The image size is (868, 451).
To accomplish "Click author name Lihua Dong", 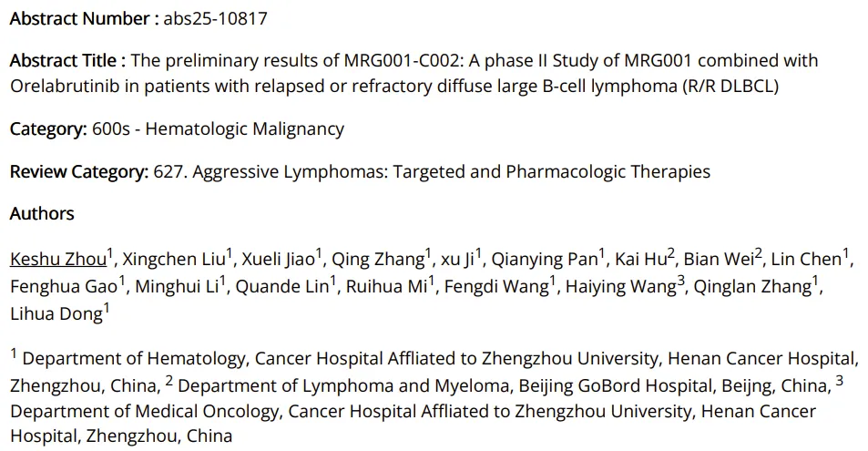I will pyautogui.click(x=55, y=315).
